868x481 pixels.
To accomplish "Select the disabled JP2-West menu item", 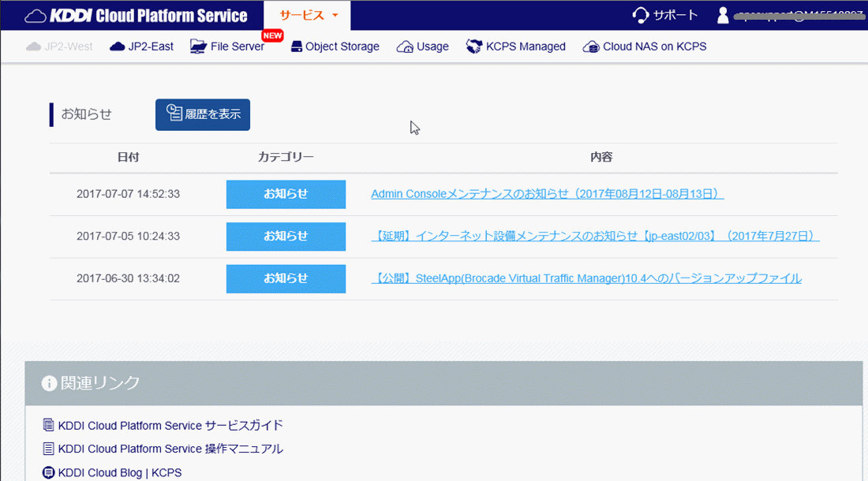I will (59, 47).
